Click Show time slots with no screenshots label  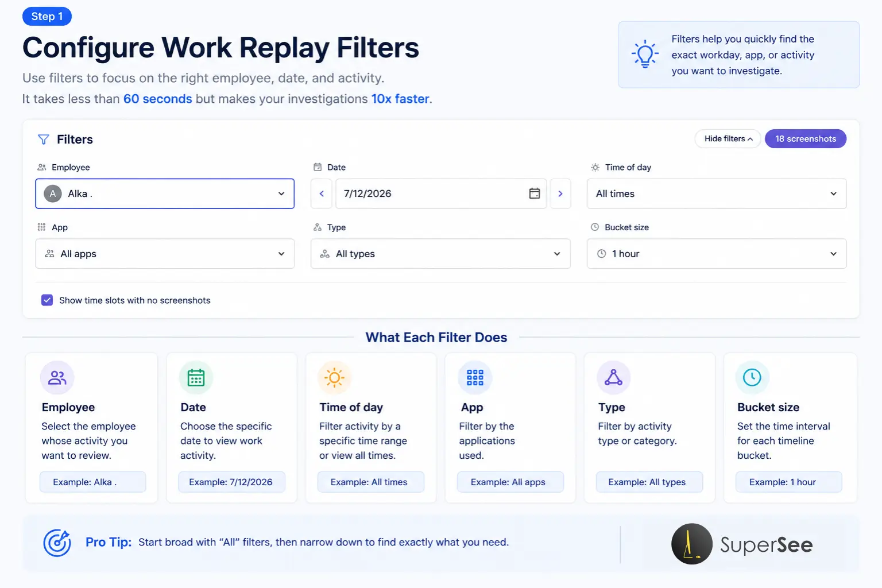pyautogui.click(x=135, y=300)
